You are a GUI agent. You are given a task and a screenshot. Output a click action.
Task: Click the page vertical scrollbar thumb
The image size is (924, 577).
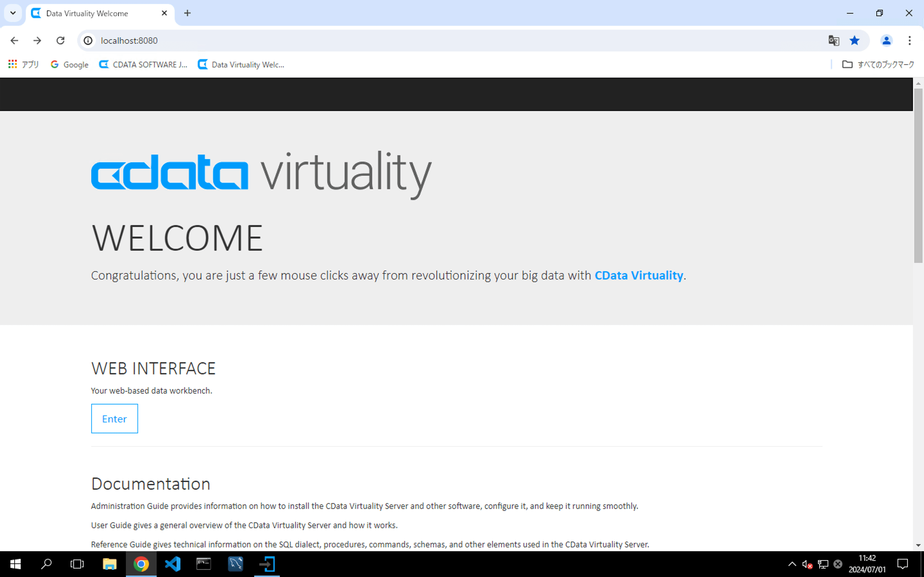point(918,176)
